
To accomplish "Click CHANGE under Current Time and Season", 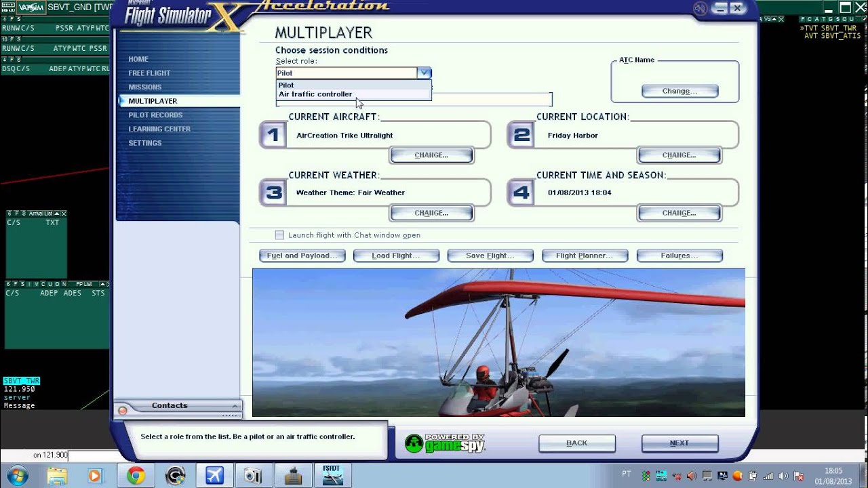I will pyautogui.click(x=679, y=213).
